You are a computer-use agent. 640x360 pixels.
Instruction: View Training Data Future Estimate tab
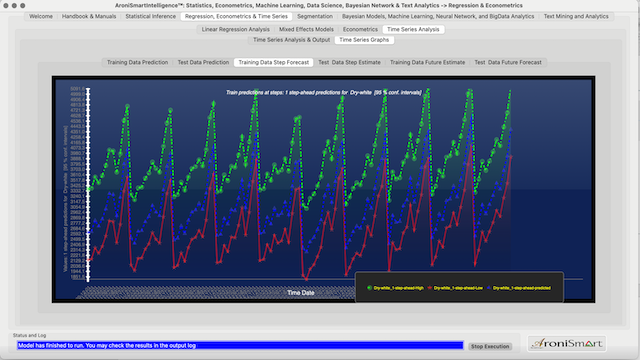coord(427,62)
